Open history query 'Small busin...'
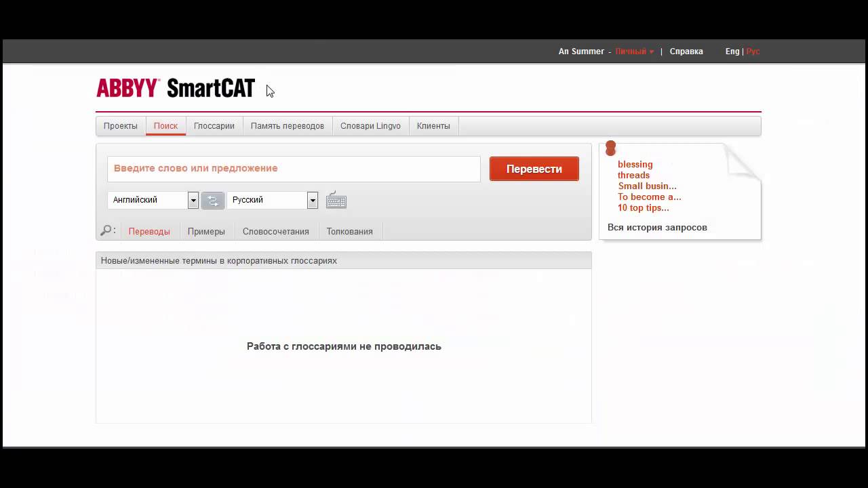Screen dimensions: 868x488 click(647, 186)
